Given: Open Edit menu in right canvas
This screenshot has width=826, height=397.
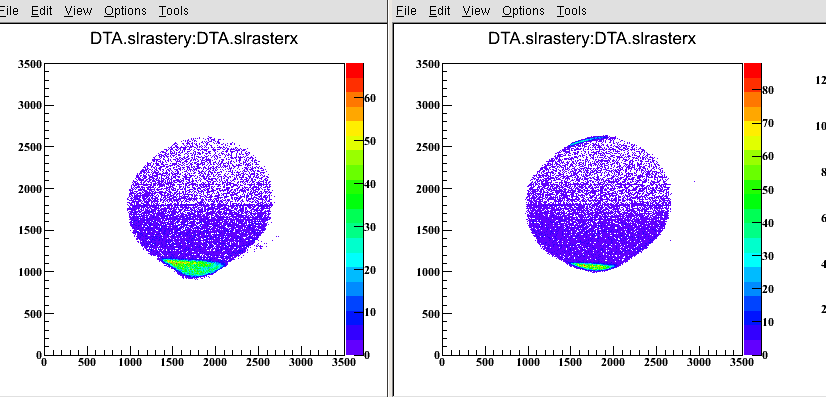Looking at the screenshot, I should coord(440,11).
